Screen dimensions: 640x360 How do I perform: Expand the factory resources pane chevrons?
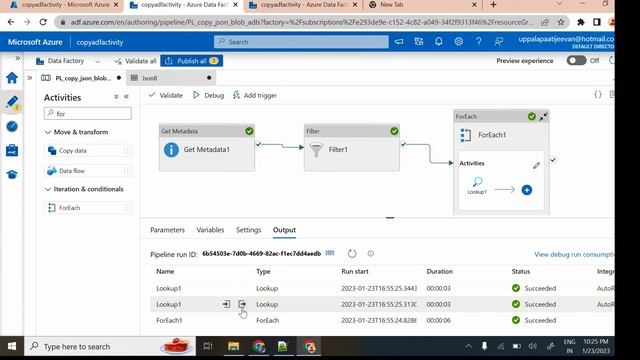point(30,78)
